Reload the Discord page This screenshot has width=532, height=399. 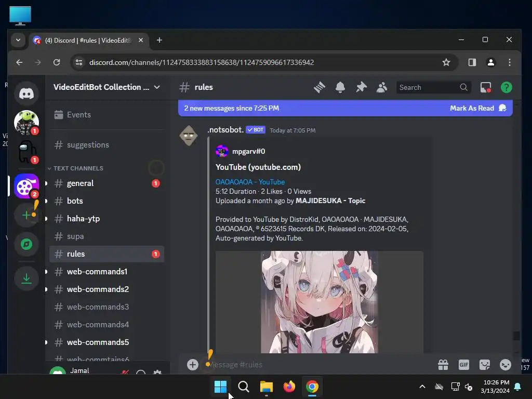pos(57,62)
